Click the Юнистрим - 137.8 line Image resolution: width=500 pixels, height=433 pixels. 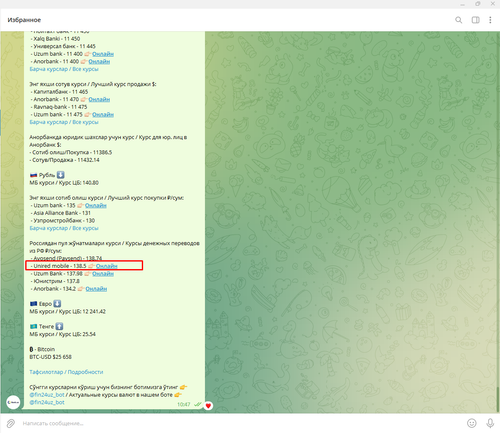pos(55,281)
